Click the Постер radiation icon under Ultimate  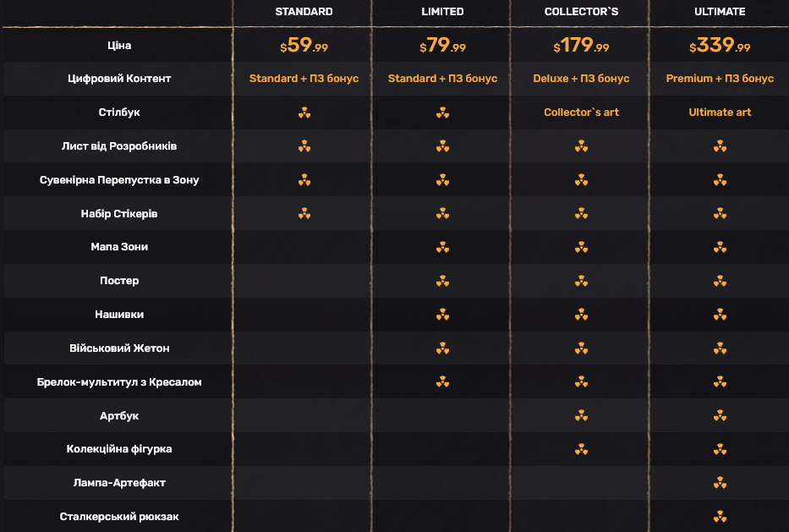[x=720, y=281]
